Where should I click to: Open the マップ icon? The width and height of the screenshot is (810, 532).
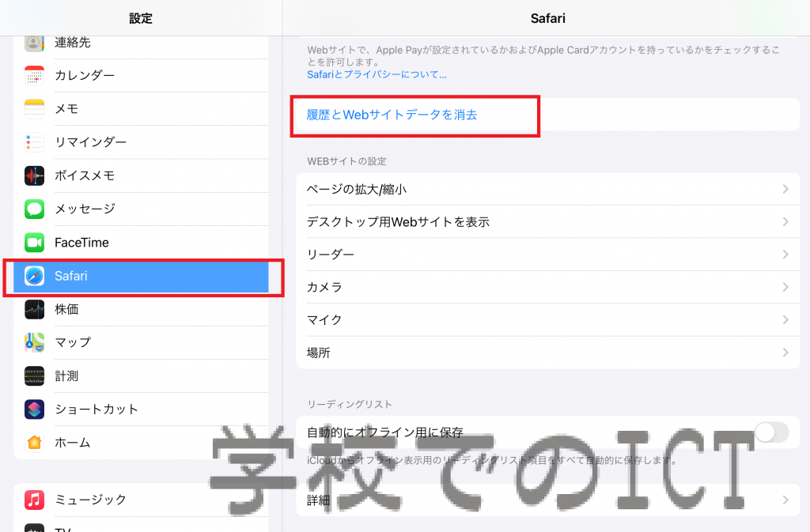pos(35,342)
